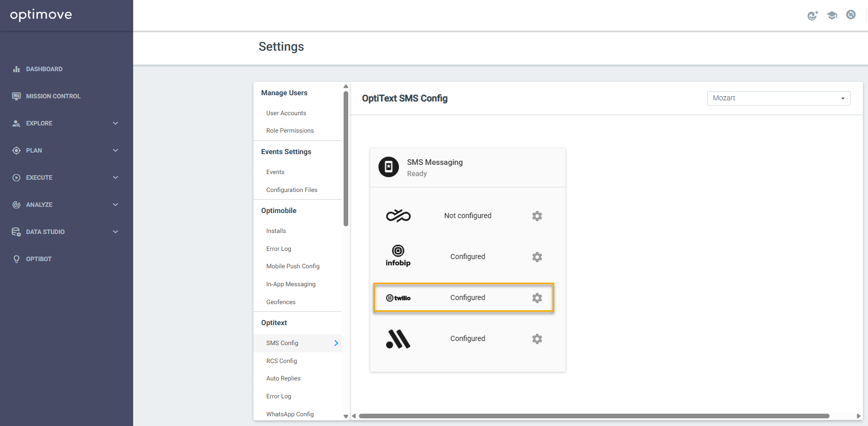Click the Plan target icon
Image resolution: width=868 pixels, height=426 pixels.
16,151
